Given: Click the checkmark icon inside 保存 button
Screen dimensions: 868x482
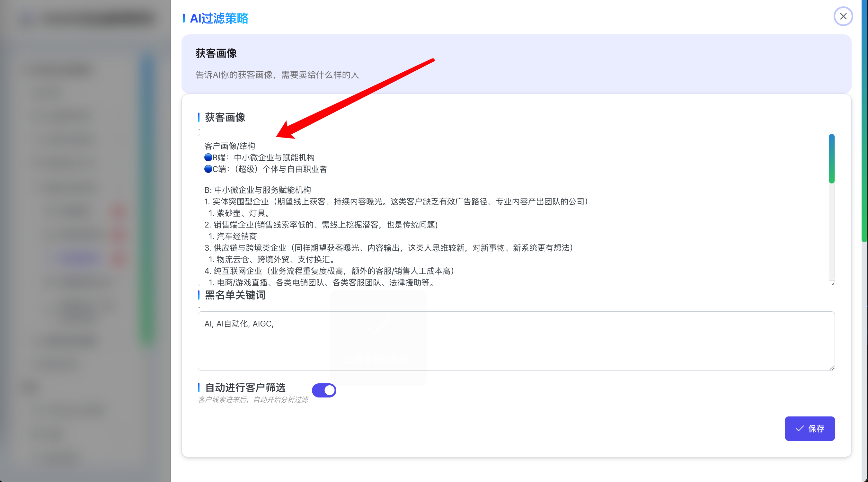Looking at the screenshot, I should [799, 428].
